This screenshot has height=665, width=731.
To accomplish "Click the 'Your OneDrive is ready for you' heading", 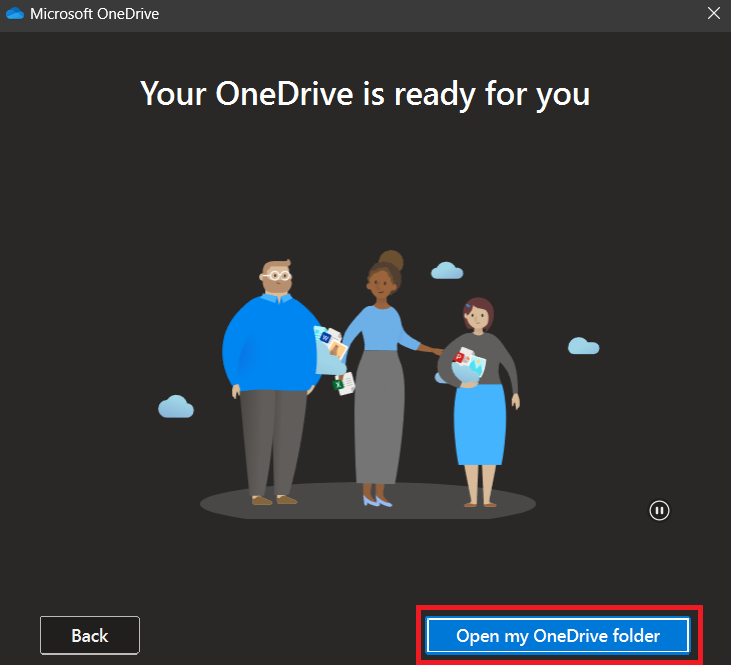I will [x=365, y=95].
